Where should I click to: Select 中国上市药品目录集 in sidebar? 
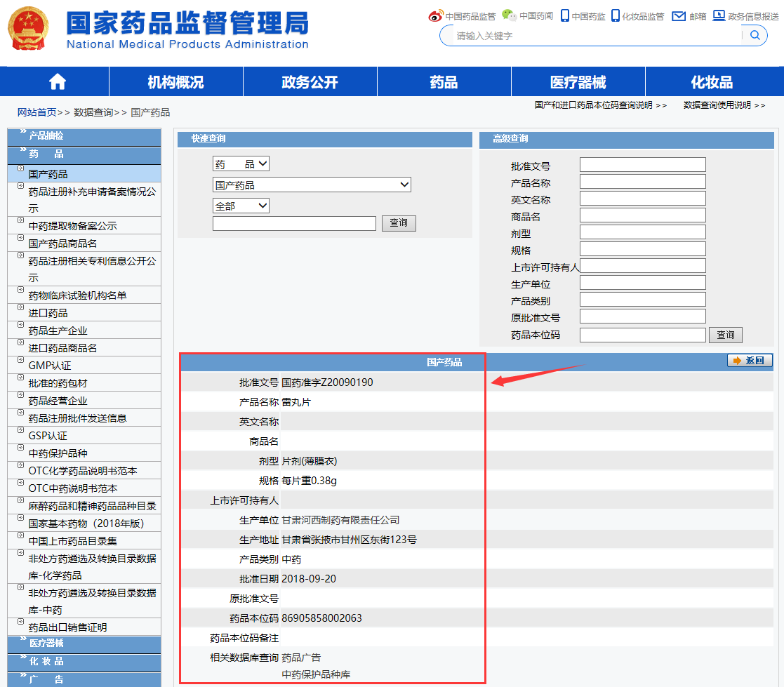point(84,541)
